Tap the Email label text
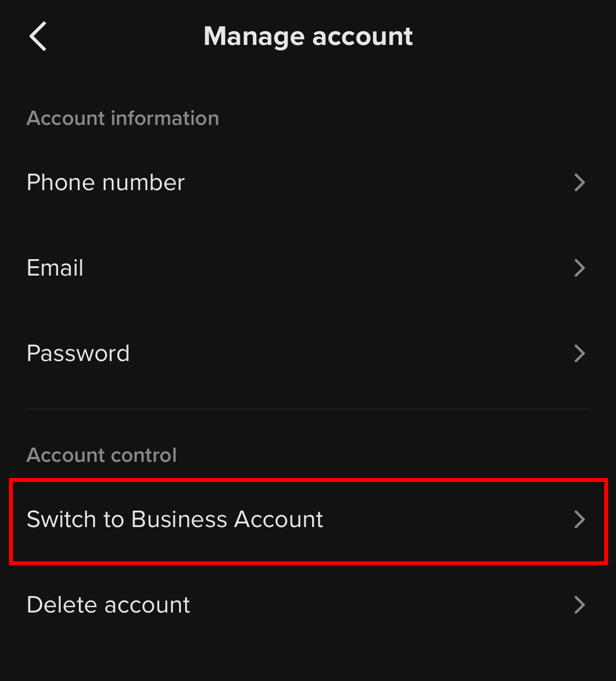The height and width of the screenshot is (681, 616). coord(55,268)
